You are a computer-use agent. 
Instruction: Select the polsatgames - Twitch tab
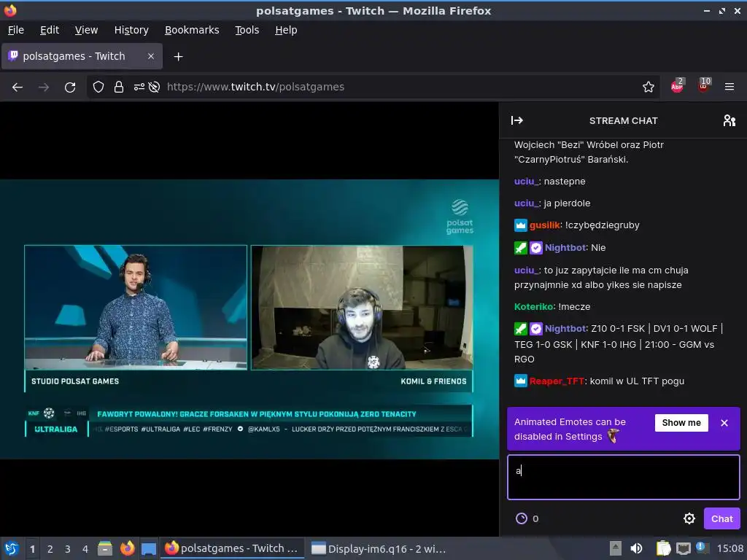pyautogui.click(x=82, y=56)
